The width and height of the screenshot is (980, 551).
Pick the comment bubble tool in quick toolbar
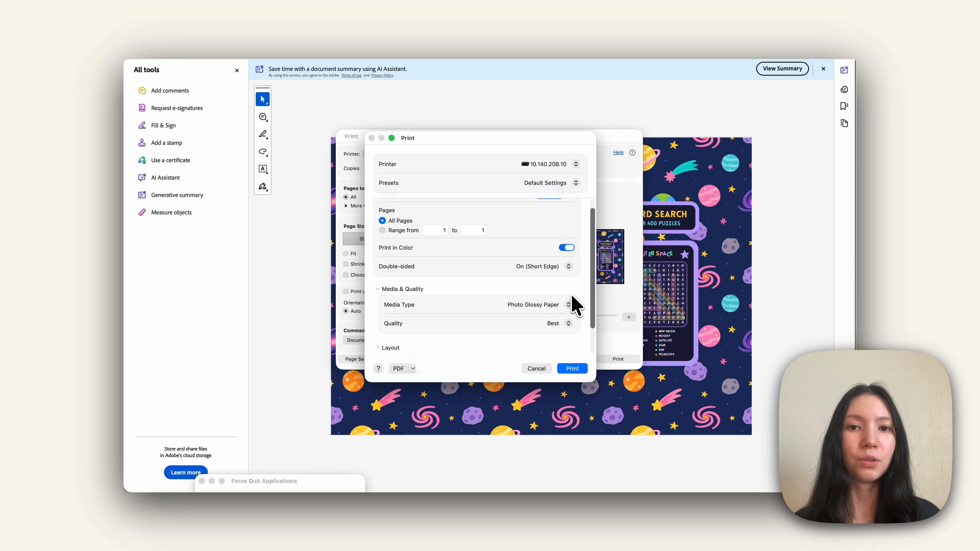tap(263, 117)
